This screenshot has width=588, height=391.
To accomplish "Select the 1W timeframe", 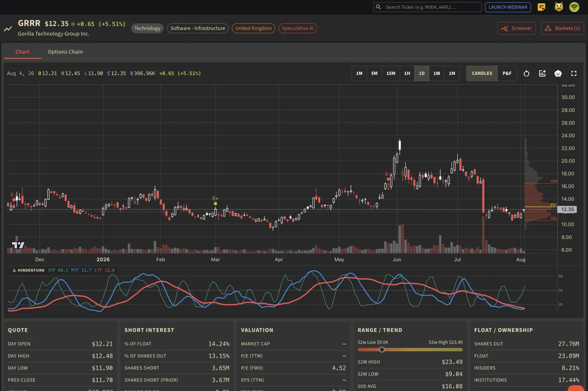I will 437,73.
